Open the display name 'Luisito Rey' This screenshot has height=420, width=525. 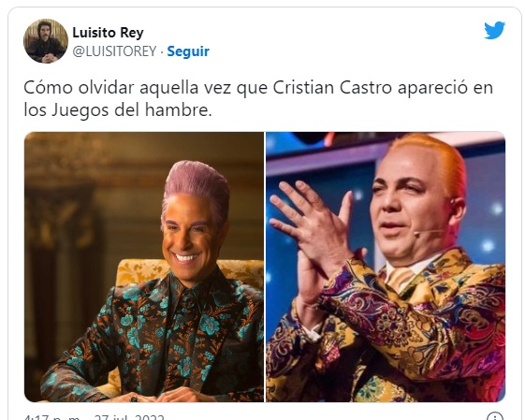point(108,33)
